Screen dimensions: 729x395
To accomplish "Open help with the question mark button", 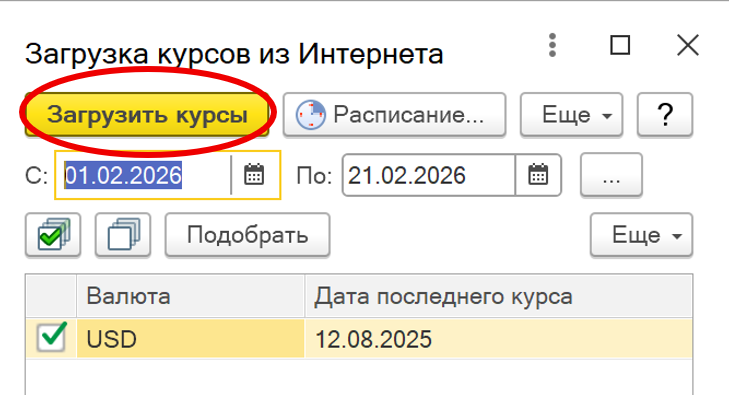I will point(665,115).
